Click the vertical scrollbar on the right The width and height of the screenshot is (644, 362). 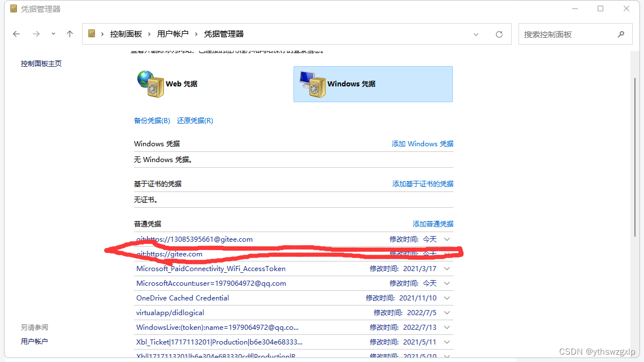[x=635, y=157]
